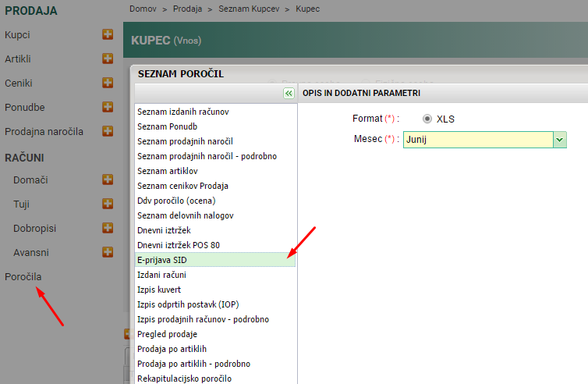
Task: Go to Domov in the breadcrumb
Action: [x=143, y=9]
